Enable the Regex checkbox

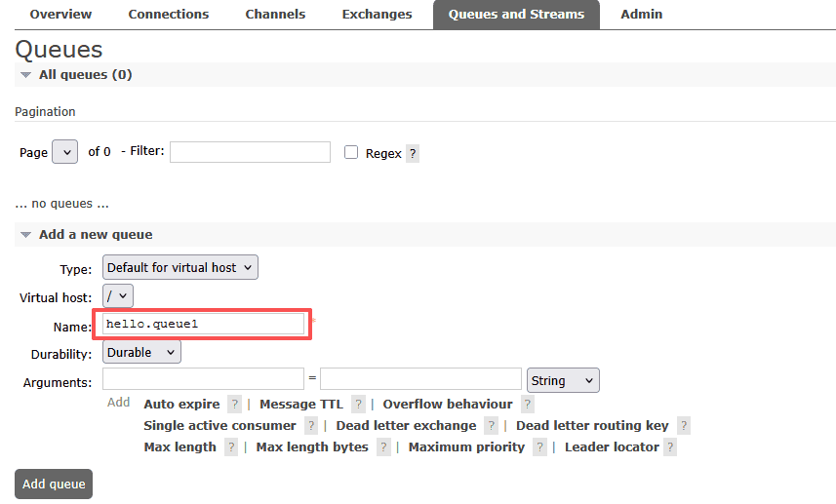tap(351, 153)
